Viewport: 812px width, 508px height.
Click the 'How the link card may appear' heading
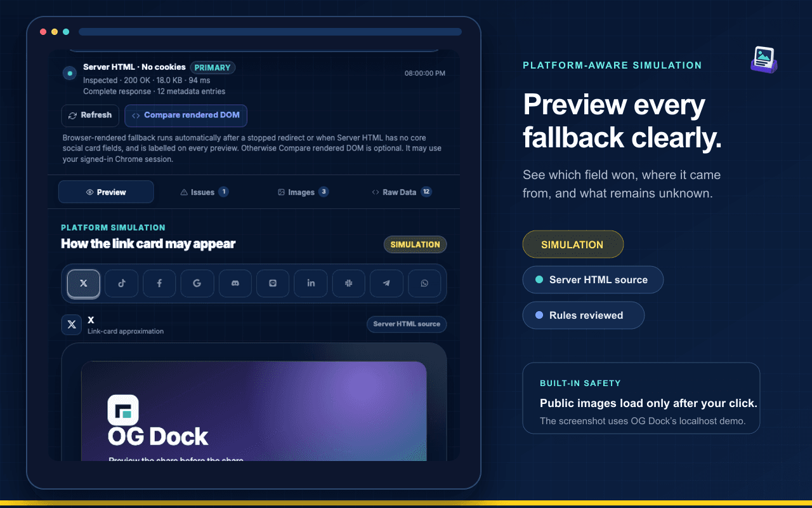[148, 244]
